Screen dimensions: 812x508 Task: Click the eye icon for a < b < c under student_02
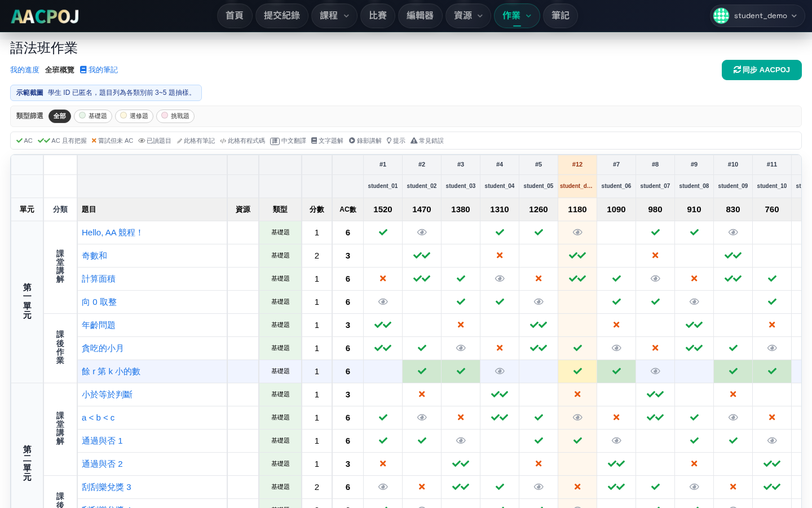[422, 417]
